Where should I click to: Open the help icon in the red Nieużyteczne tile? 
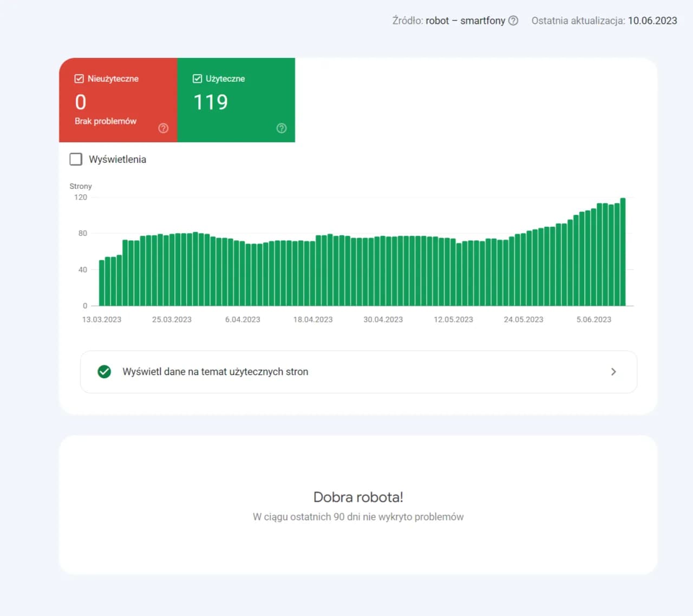(163, 128)
